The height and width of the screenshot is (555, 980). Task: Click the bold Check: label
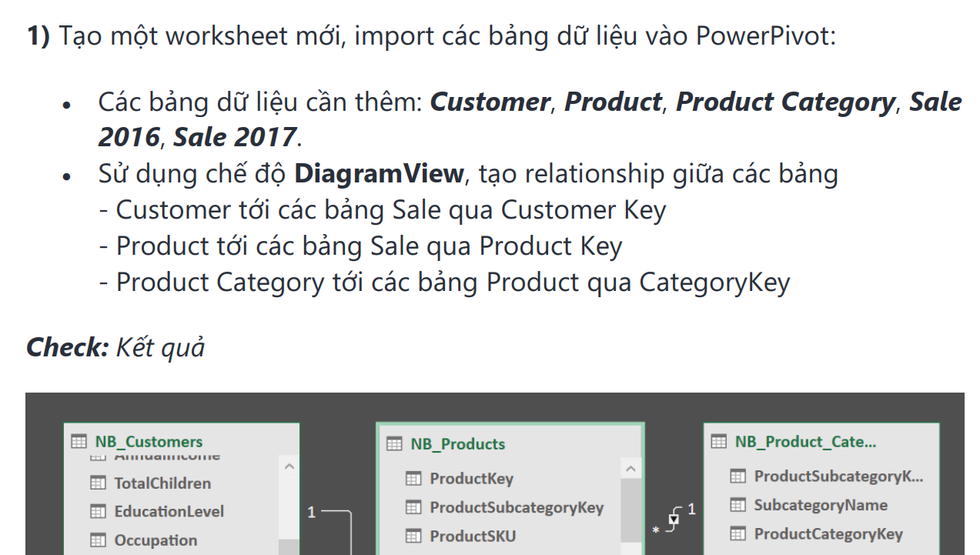(68, 347)
